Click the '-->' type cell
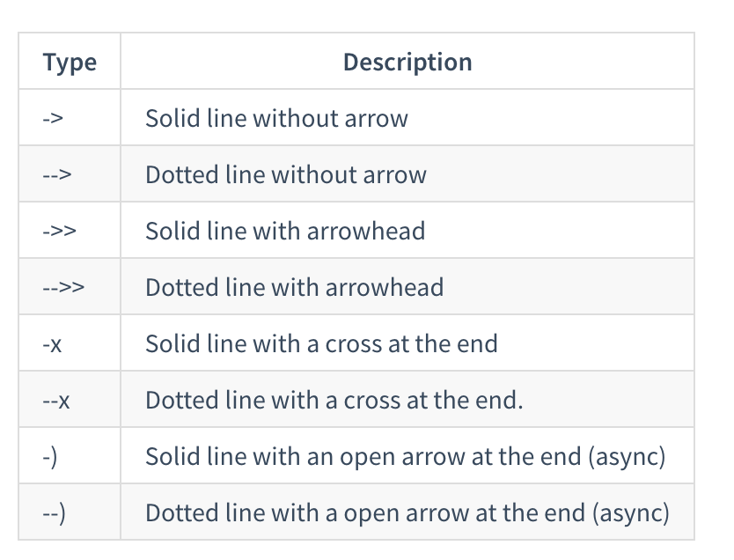Image resolution: width=734 pixels, height=560 pixels. (56, 175)
